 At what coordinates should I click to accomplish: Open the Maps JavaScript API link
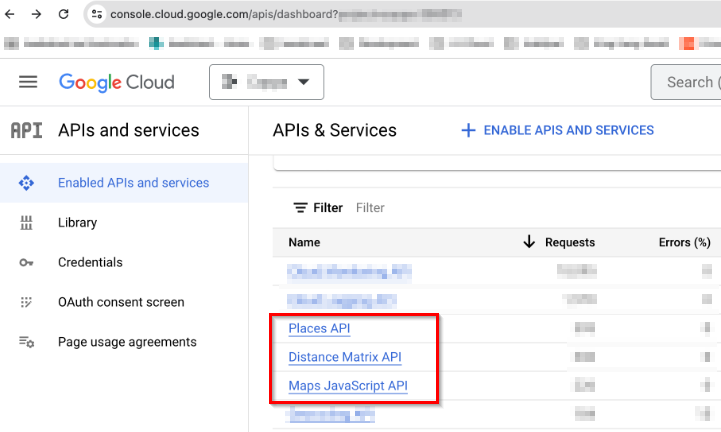tap(348, 386)
